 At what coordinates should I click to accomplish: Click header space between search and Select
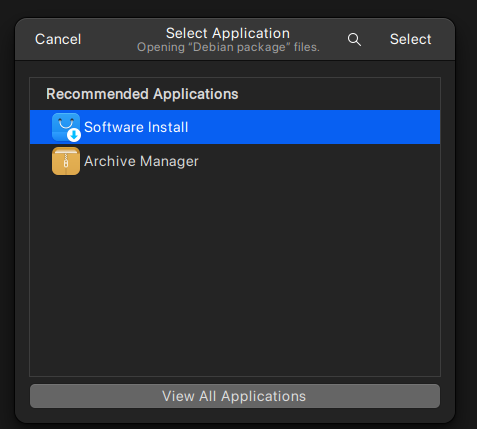pyautogui.click(x=376, y=39)
